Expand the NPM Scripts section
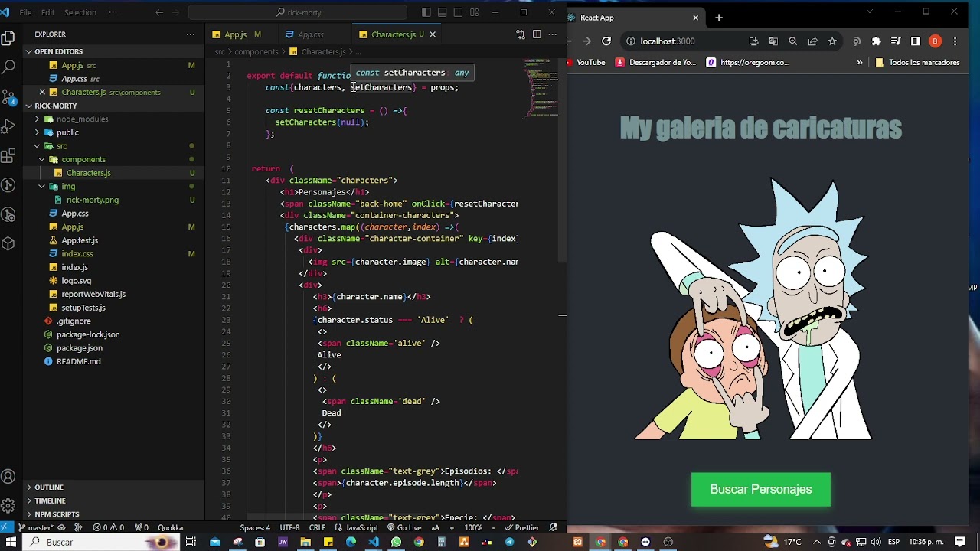 (57, 514)
